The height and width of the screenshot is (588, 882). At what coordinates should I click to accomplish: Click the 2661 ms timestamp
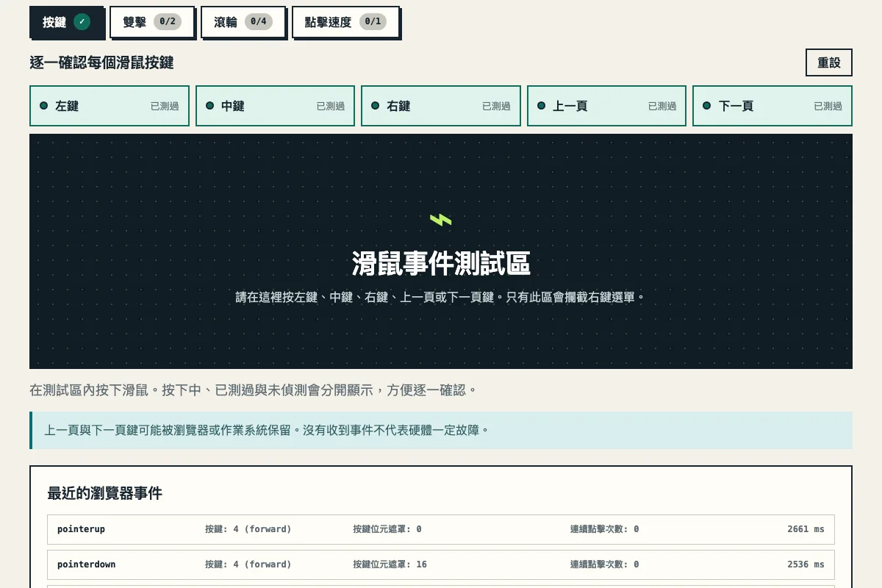tap(806, 529)
